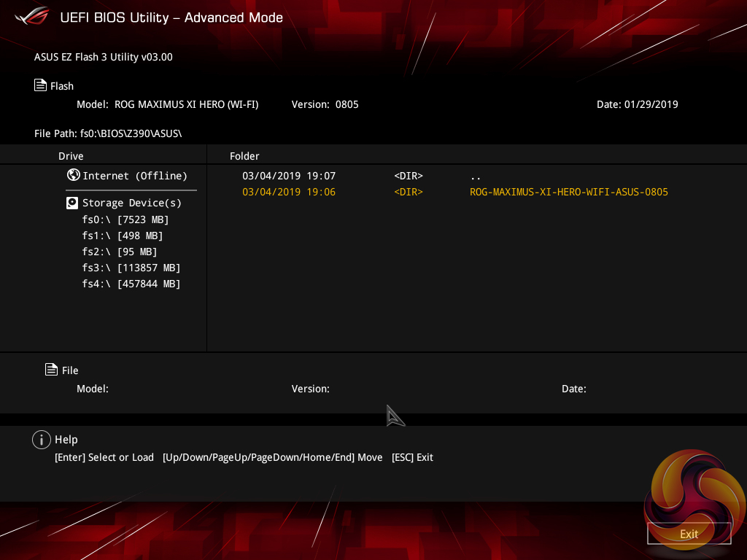This screenshot has width=747, height=560.
Task: Click ASUS EZ Flash 3 Utility v03.00 title
Action: point(104,57)
